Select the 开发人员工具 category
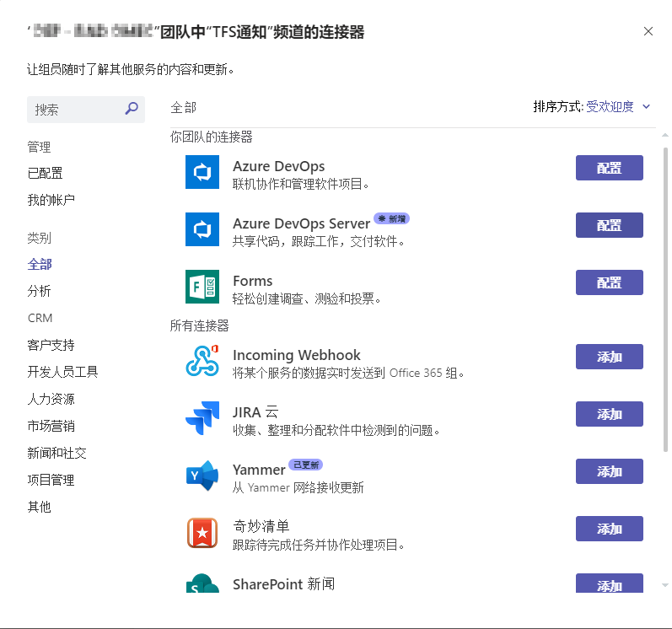The image size is (672, 629). [62, 372]
